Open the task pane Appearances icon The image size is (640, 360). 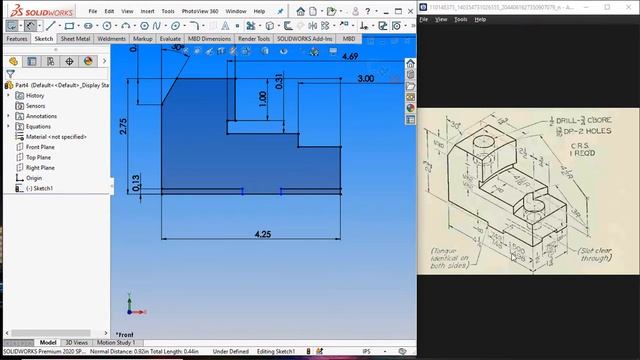pyautogui.click(x=410, y=108)
